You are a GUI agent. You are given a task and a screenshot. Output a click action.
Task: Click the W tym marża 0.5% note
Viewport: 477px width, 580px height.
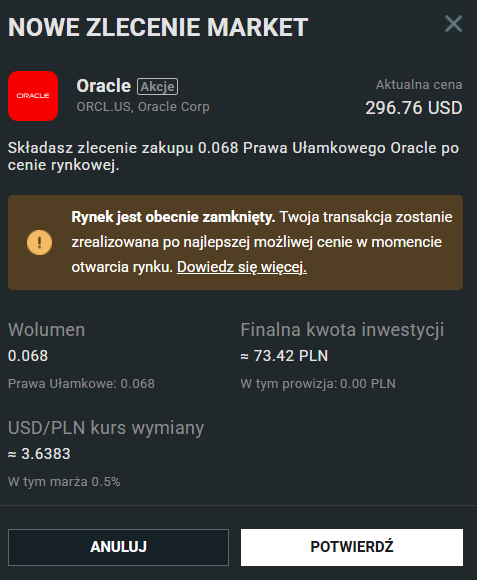click(64, 482)
